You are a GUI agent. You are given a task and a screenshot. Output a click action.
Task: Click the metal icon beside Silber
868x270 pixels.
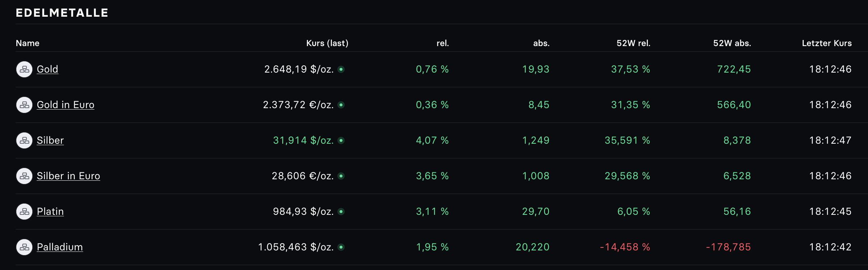[x=24, y=140]
